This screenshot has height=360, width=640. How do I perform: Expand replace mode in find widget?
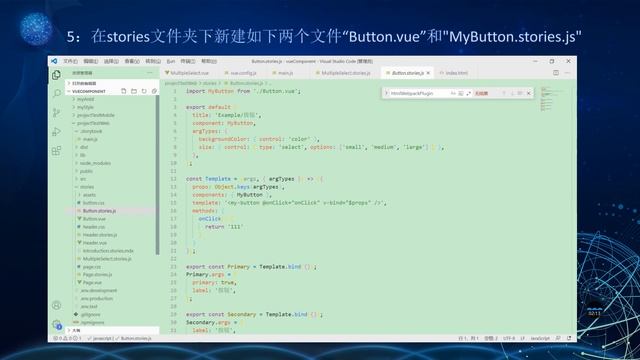(386, 93)
